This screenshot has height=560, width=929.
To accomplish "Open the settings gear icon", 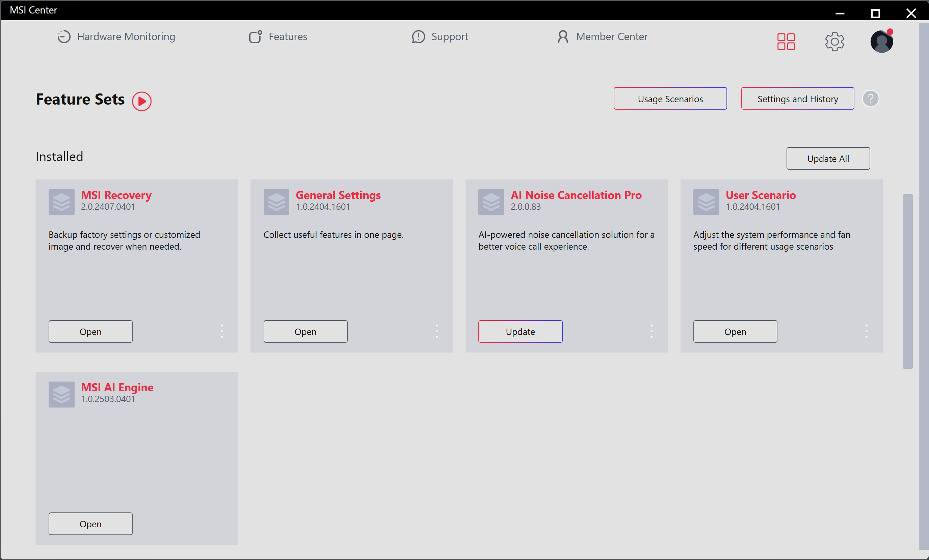I will 834,41.
